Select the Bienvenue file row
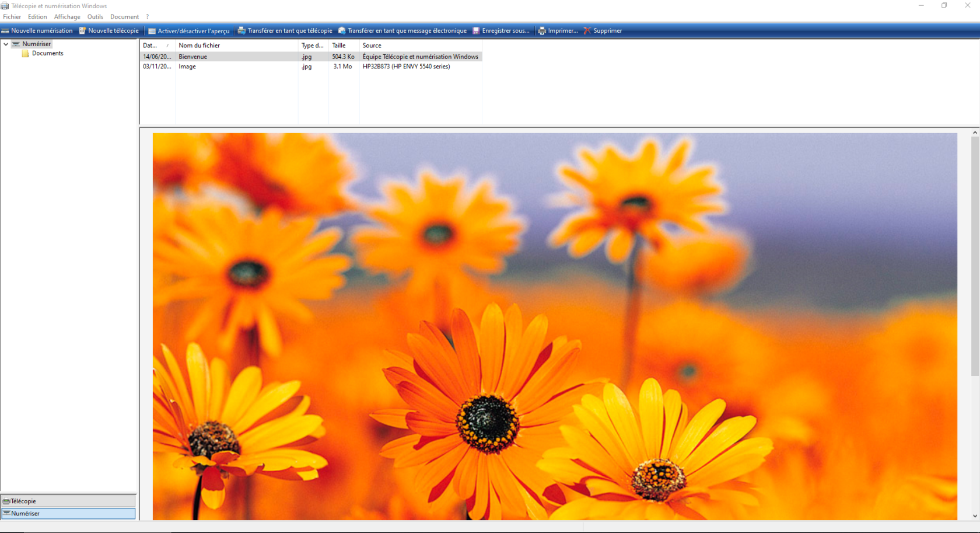This screenshot has height=533, width=980. point(311,57)
